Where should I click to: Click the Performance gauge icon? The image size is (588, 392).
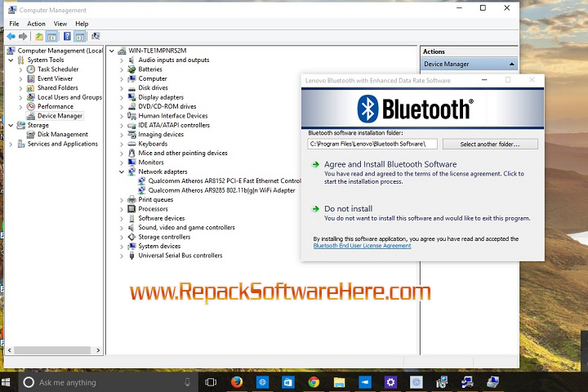click(x=31, y=106)
